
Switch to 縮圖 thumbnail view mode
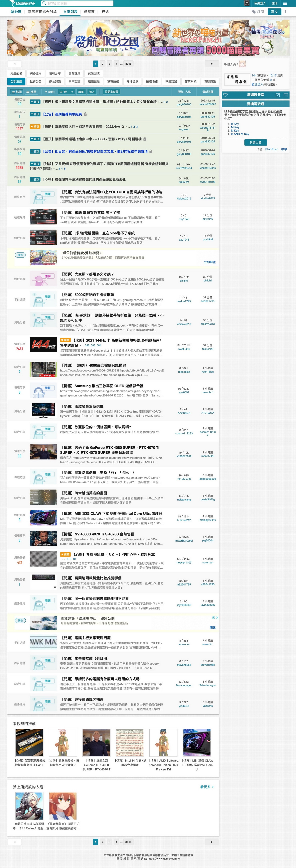coord(17,92)
